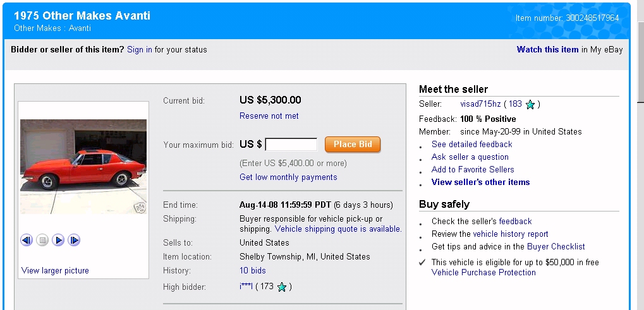This screenshot has height=310, width=644.
Task: Click the high bidder's star icon
Action: 282,287
